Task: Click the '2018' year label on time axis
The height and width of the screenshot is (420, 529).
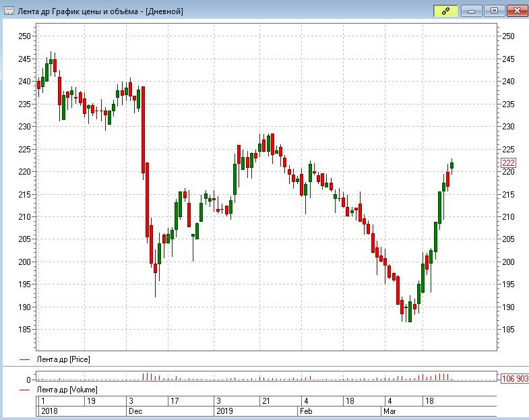Action: 49,411
